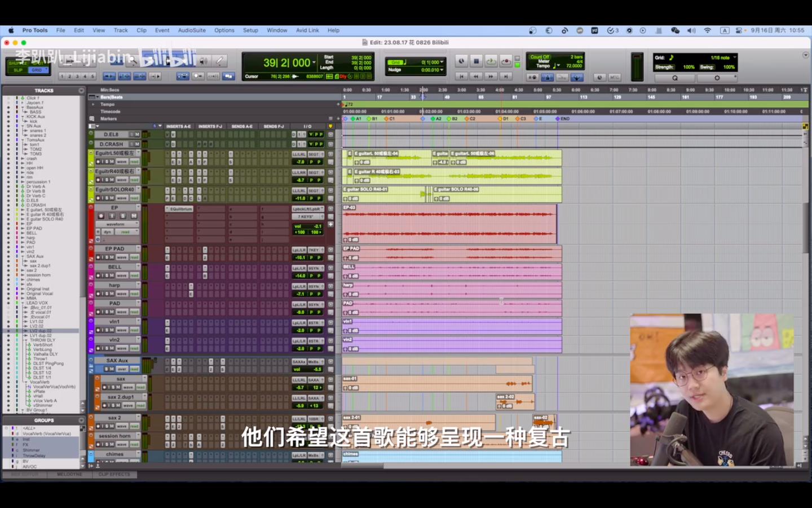Click the volume icon in menu bar
Viewport: 812px width, 508px height.
(691, 30)
